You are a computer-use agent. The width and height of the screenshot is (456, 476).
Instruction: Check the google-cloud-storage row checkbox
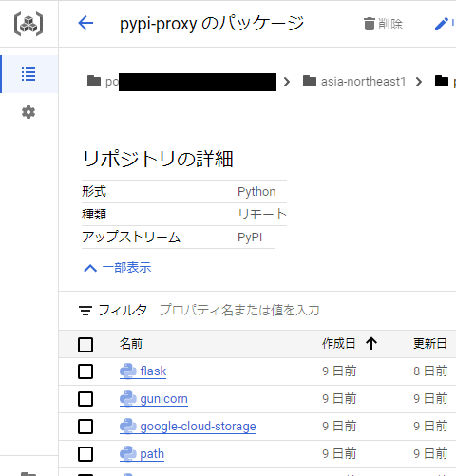(x=85, y=427)
